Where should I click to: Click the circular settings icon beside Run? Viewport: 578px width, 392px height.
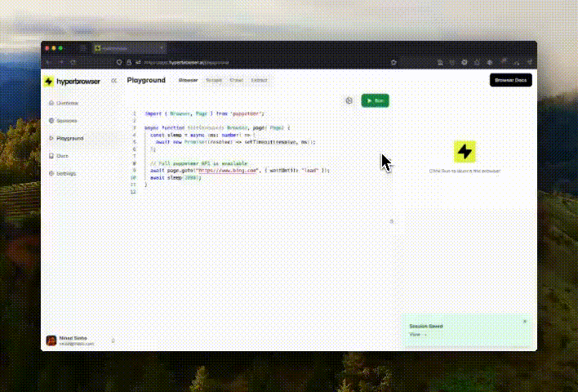349,100
